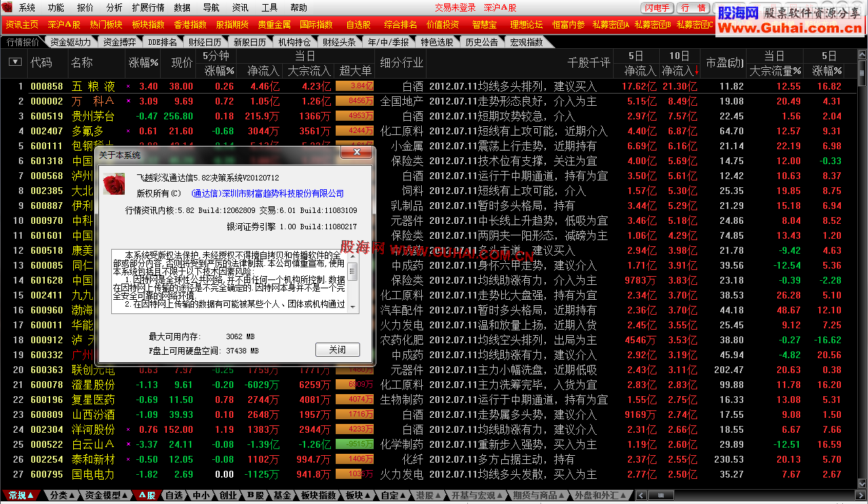868x504 pixels.
Task: Switch to the 中小 bottom tab
Action: tap(201, 496)
